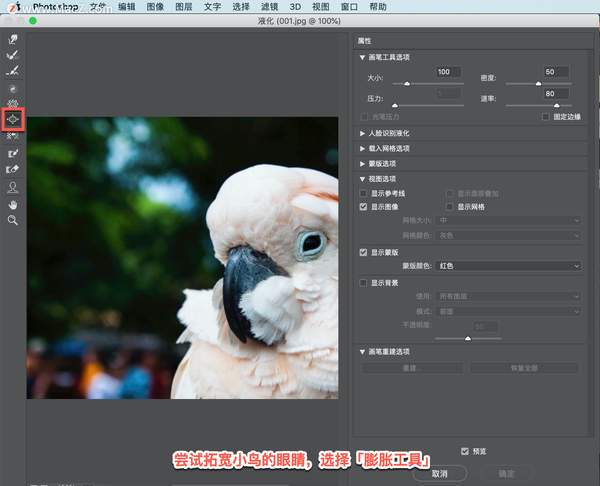Image resolution: width=600 pixels, height=486 pixels.
Task: Toggle the 预览 preview checkbox
Action: pyautogui.click(x=464, y=451)
